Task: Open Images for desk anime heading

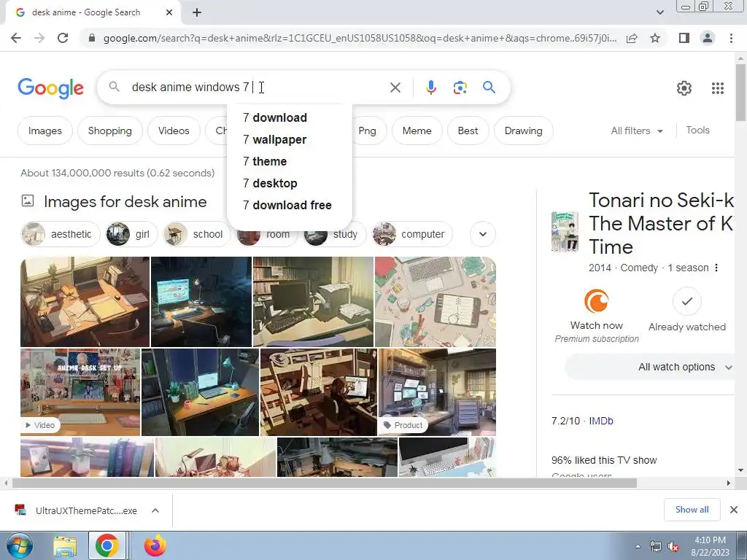Action: [125, 202]
